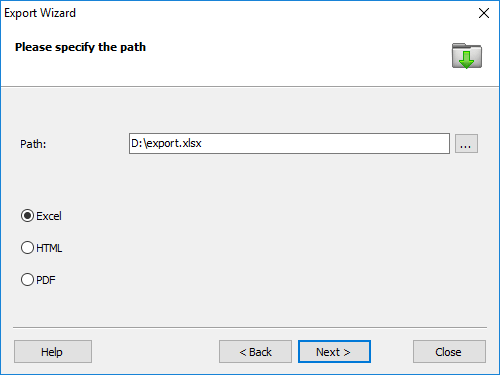
Task: Click the Excel label text
Action: click(x=49, y=216)
